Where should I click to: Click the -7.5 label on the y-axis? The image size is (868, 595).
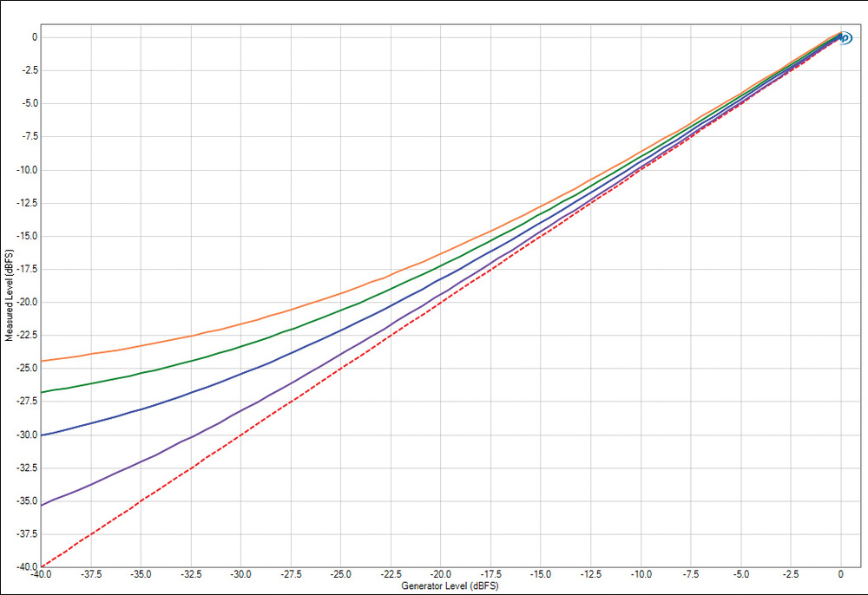point(30,136)
